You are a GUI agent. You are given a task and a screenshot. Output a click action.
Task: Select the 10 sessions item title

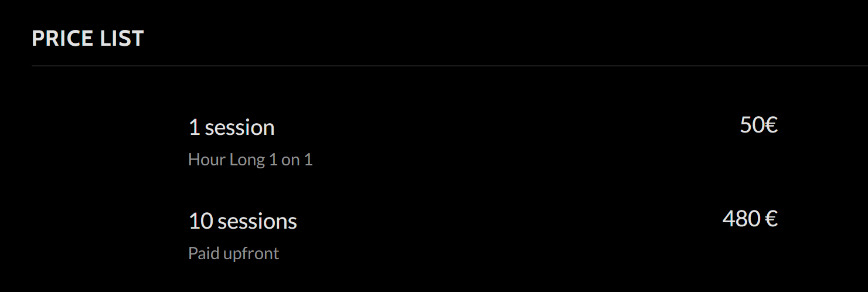243,221
